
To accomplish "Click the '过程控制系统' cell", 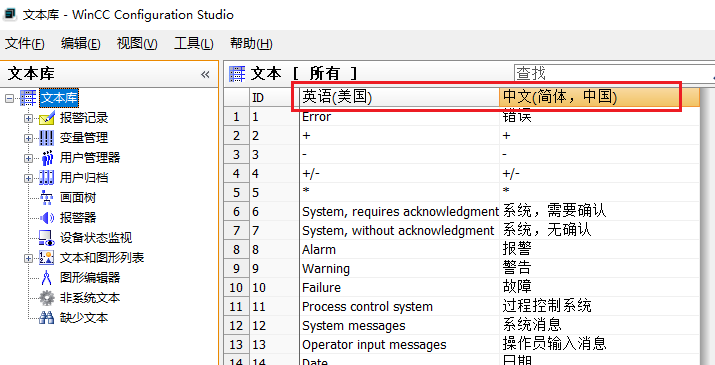I will tap(600, 307).
